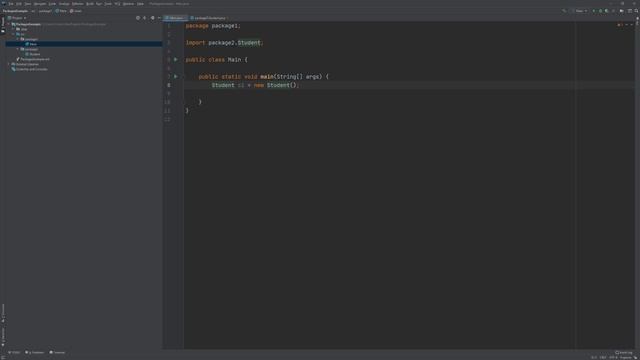
Task: Select the package1 folder
Action: [x=29, y=39]
